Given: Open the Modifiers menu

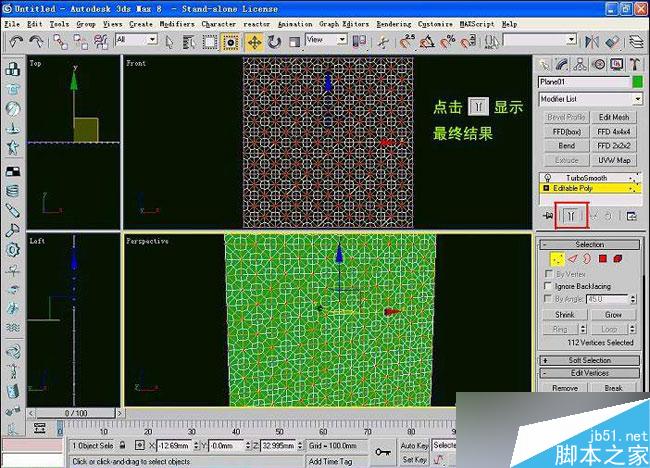Looking at the screenshot, I should 177,24.
